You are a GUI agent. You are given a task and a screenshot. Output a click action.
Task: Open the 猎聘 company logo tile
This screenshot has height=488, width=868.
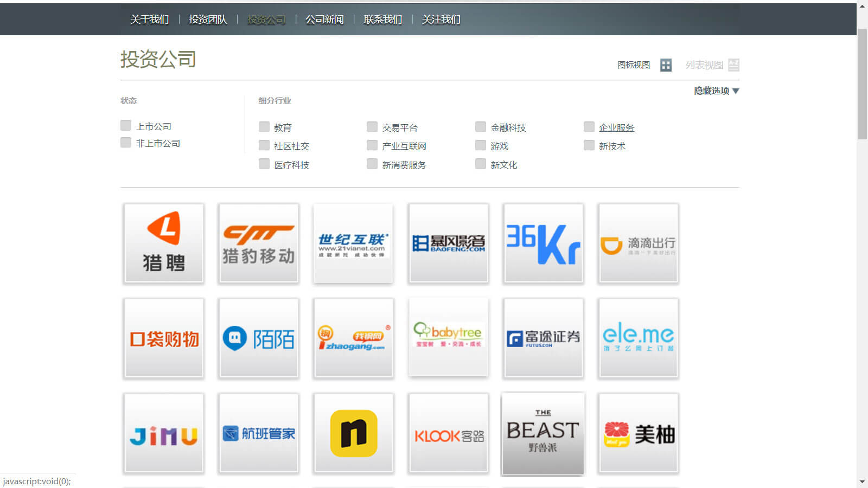pyautogui.click(x=164, y=243)
